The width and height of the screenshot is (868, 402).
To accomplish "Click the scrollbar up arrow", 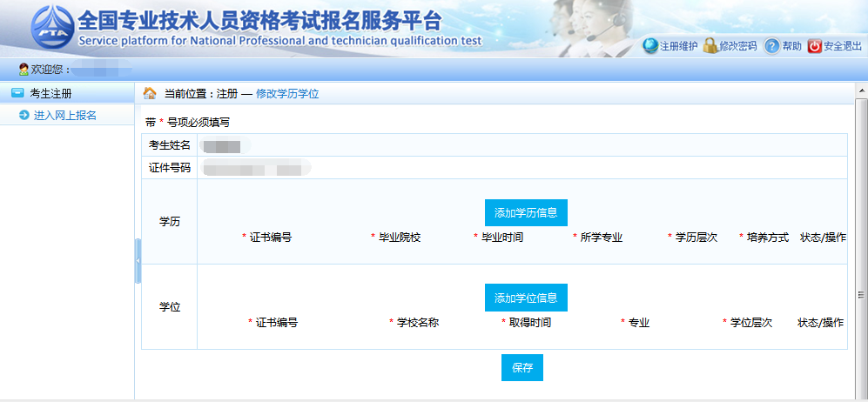I will coord(861,90).
